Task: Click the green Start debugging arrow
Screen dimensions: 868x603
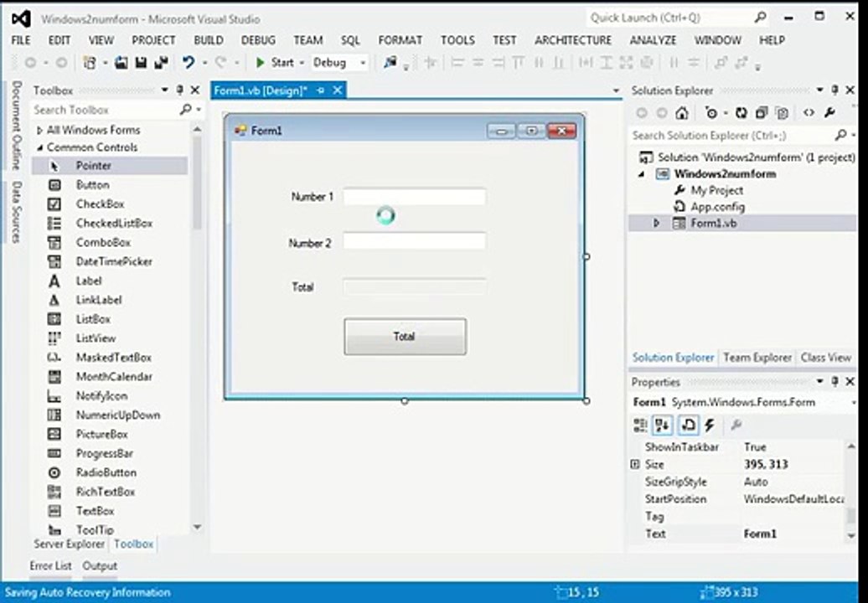Action: 260,63
